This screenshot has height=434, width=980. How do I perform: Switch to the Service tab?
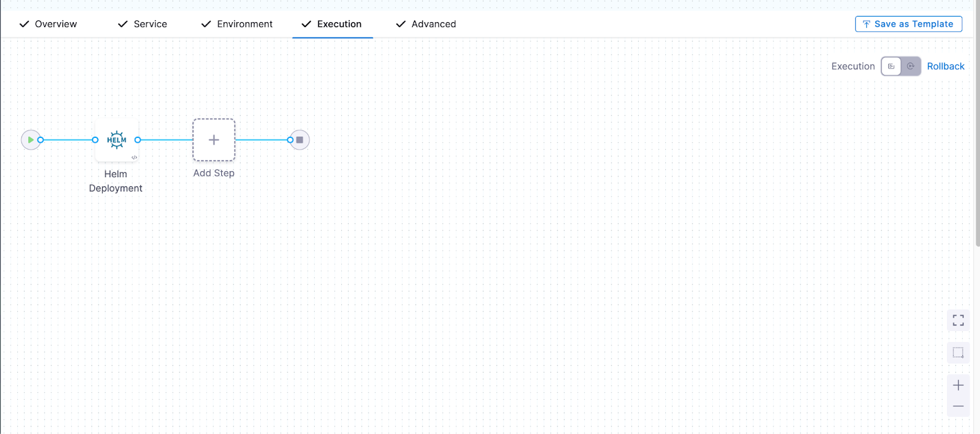point(142,24)
